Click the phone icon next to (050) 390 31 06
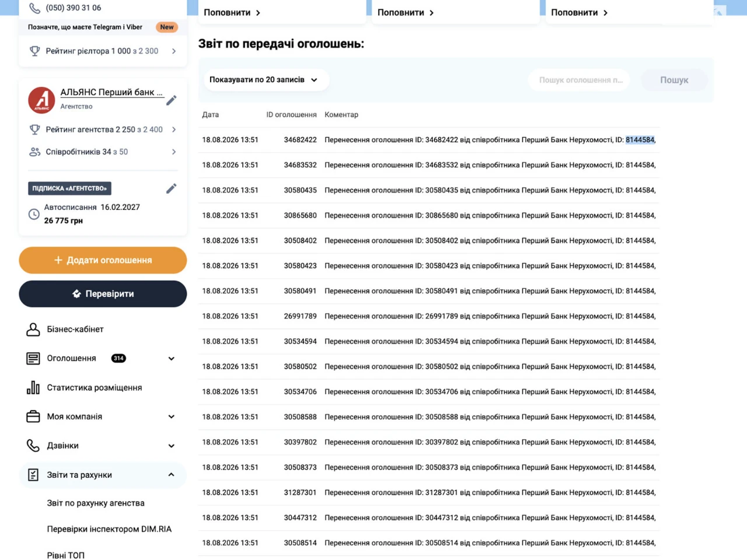 click(35, 8)
